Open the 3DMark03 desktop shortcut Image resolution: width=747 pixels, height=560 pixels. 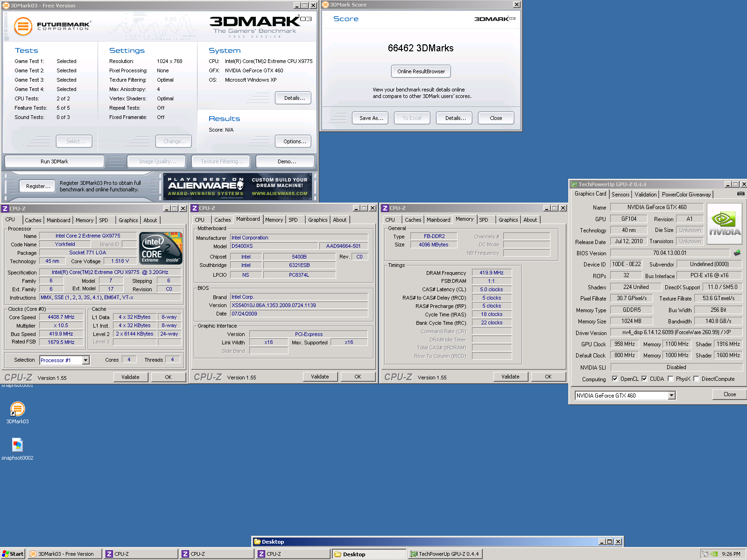coord(17,413)
